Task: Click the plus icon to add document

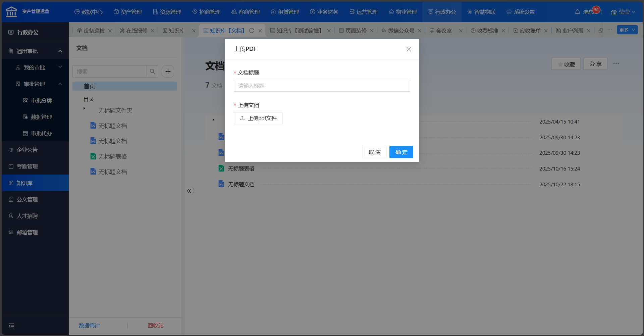Action: [168, 71]
